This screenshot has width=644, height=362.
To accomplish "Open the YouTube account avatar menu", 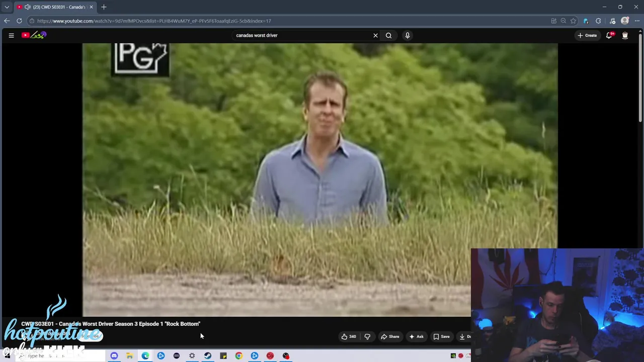I will point(625,35).
